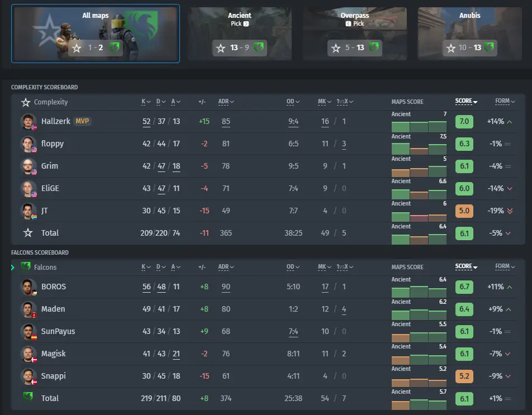
Task: Click Falcons Total ADR 374
Action: point(226,398)
